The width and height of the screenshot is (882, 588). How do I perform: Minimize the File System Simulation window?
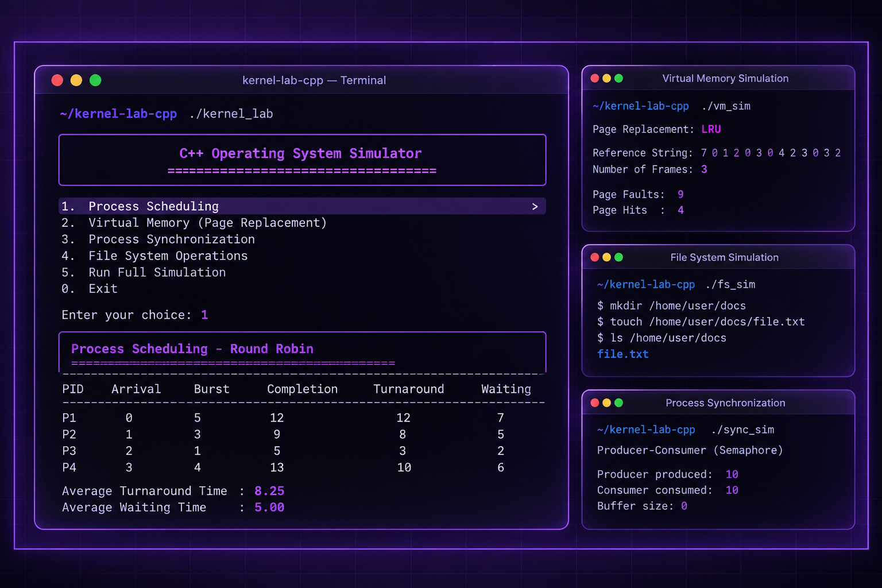607,257
